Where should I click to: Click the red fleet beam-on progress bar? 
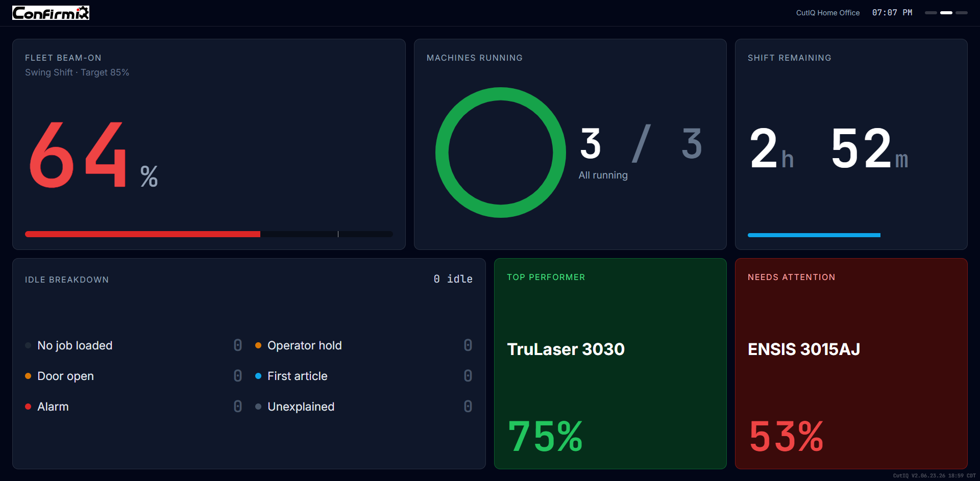coord(142,234)
